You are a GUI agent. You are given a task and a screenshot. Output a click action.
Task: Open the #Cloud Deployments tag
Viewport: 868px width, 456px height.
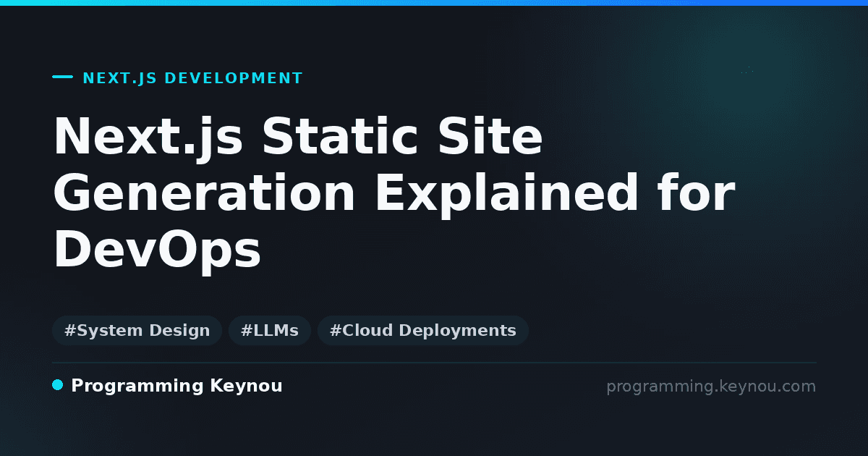coord(423,331)
